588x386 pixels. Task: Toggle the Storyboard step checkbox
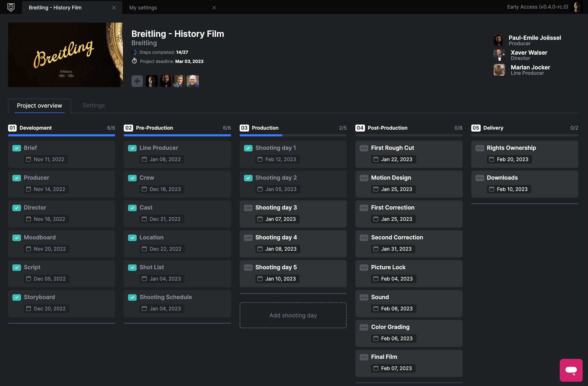click(x=17, y=298)
